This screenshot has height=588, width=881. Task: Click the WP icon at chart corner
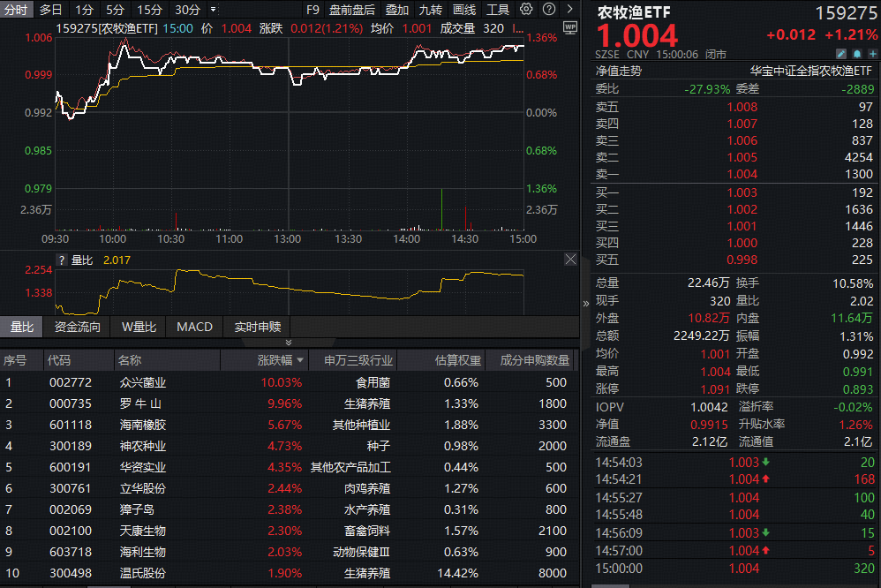pyautogui.click(x=569, y=27)
